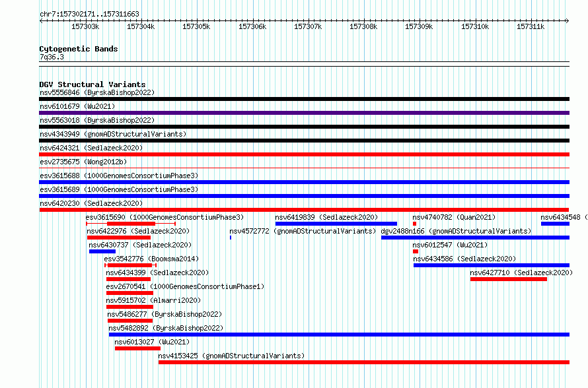Open nsv4572772 (gnomADStructuralVariants) variant label
Screen dimensions: 588x388
303,231
